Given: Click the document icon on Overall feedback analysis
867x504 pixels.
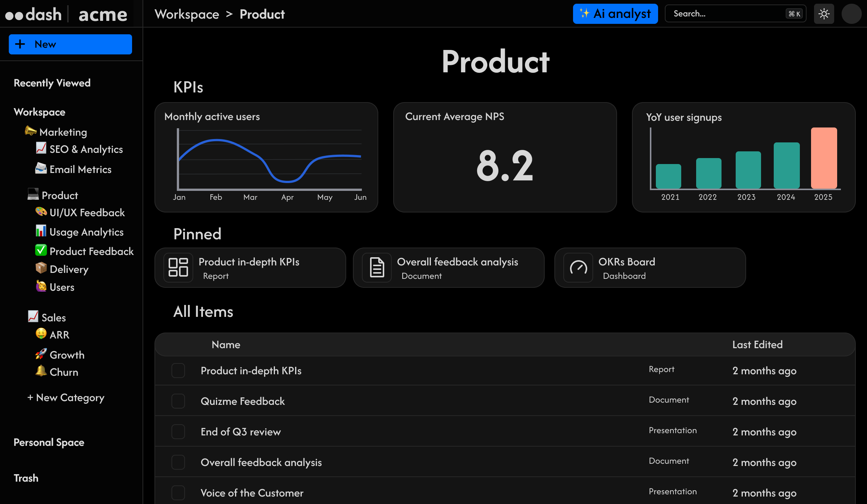Looking at the screenshot, I should click(377, 267).
